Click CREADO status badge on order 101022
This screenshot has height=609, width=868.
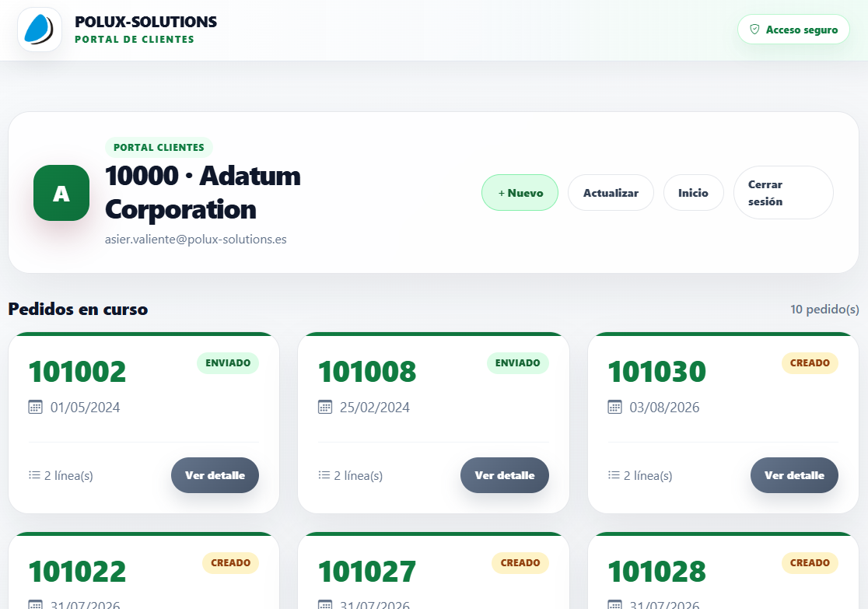tap(230, 563)
